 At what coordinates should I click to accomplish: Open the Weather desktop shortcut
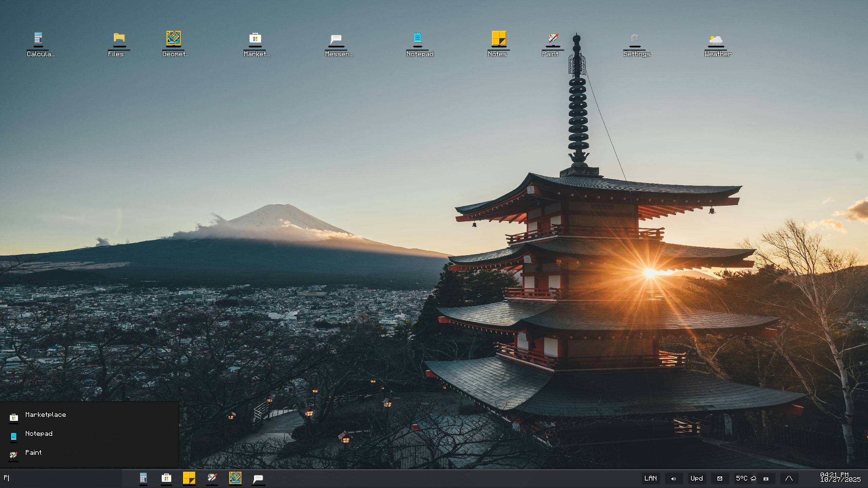tap(716, 40)
